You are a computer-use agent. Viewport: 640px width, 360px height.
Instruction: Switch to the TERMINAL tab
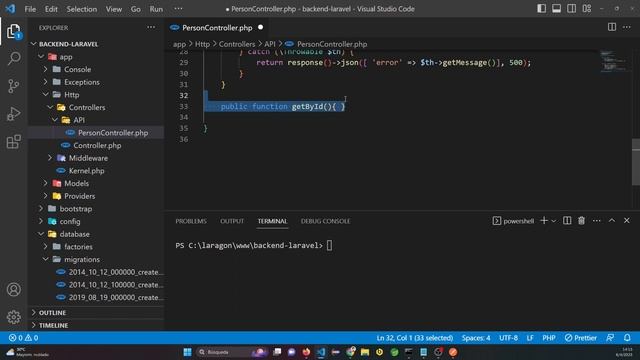tap(272, 221)
